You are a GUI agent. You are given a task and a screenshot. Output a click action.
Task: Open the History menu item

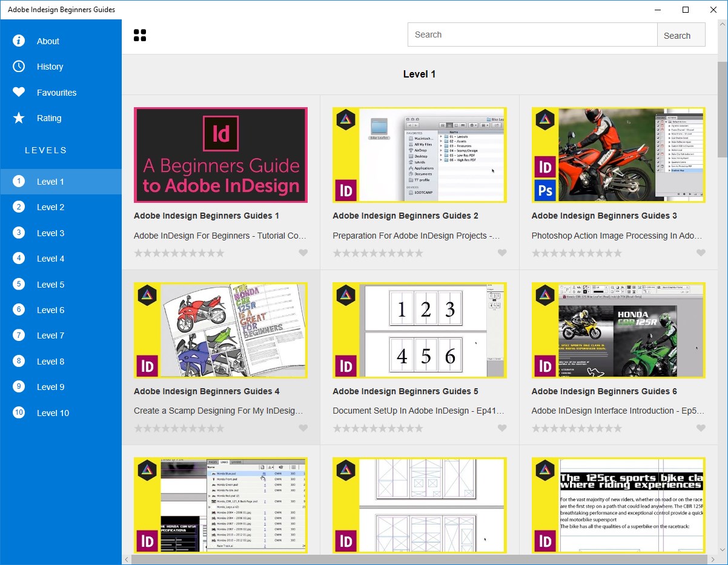[x=61, y=67]
